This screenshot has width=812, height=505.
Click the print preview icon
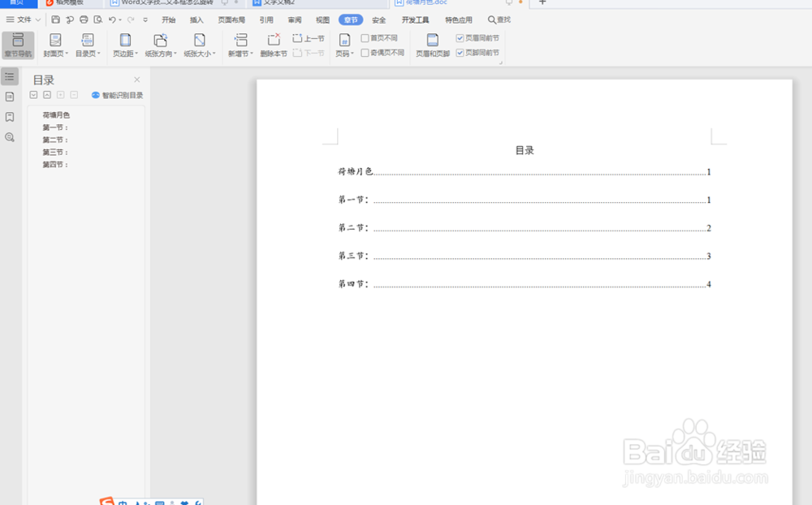(x=98, y=19)
